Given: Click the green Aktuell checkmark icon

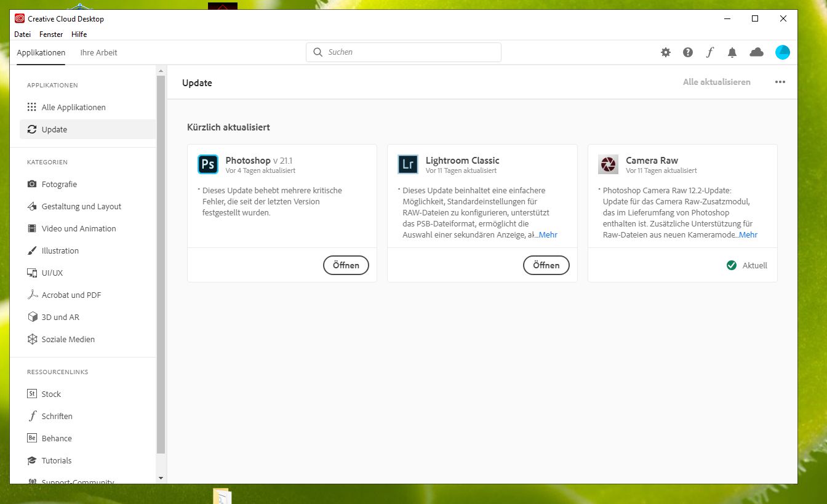Looking at the screenshot, I should pyautogui.click(x=732, y=265).
